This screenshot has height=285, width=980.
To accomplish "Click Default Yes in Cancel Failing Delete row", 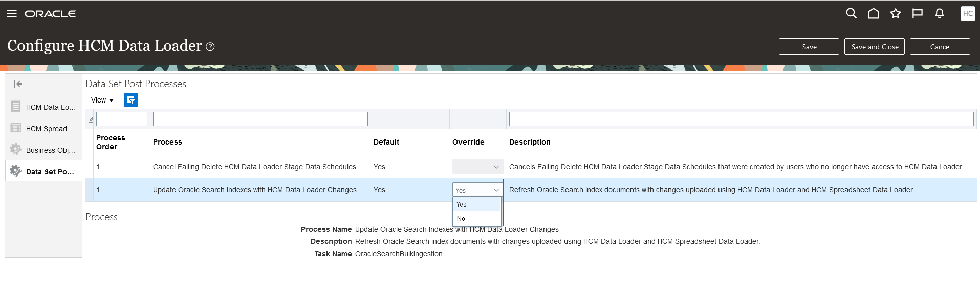I will [379, 167].
